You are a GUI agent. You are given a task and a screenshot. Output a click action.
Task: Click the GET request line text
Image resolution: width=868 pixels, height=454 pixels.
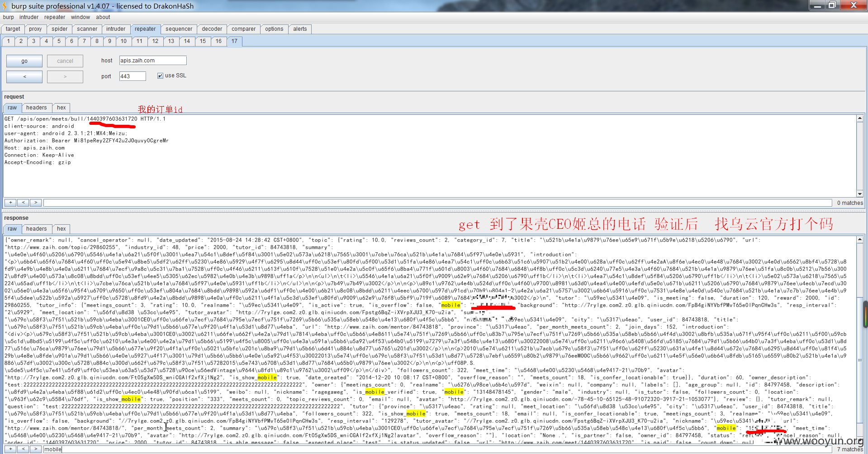point(85,119)
